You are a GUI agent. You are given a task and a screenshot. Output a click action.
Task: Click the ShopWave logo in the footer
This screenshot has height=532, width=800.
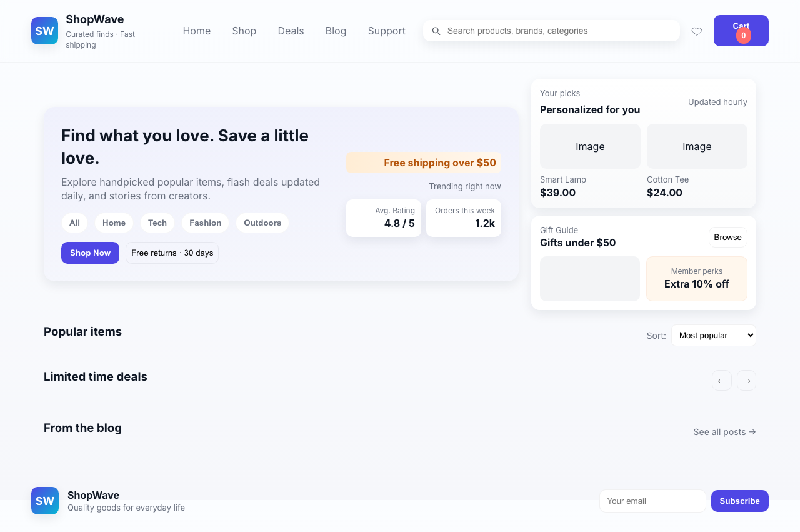point(44,501)
